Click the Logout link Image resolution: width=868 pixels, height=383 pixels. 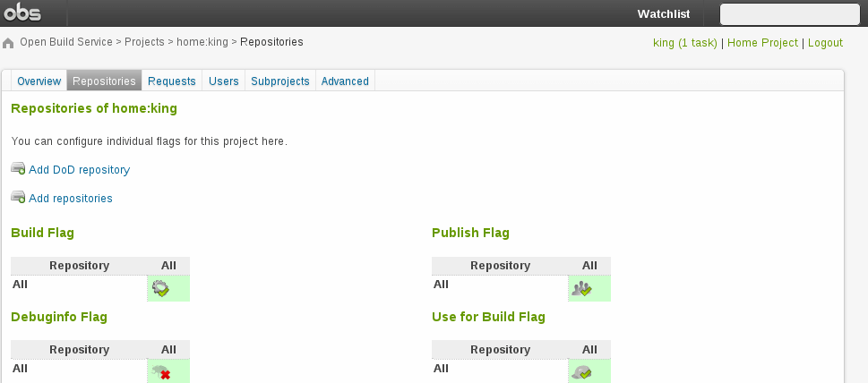(x=825, y=43)
